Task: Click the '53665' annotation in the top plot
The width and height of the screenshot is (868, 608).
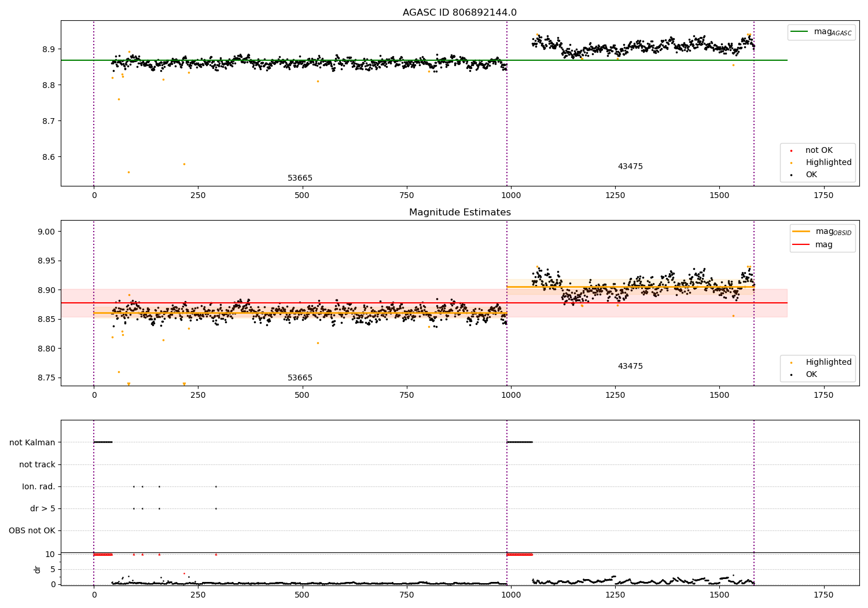Action: click(300, 178)
